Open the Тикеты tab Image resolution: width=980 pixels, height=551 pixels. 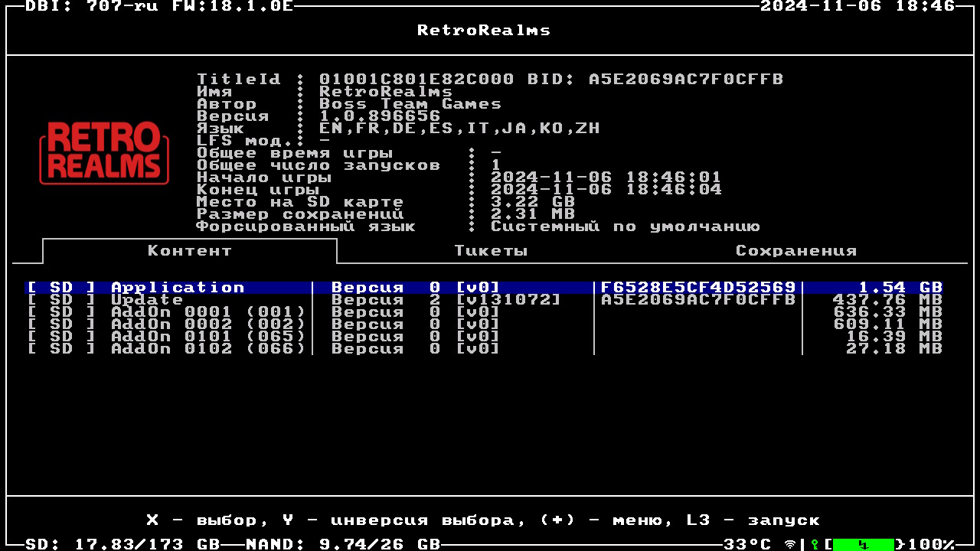tap(491, 251)
